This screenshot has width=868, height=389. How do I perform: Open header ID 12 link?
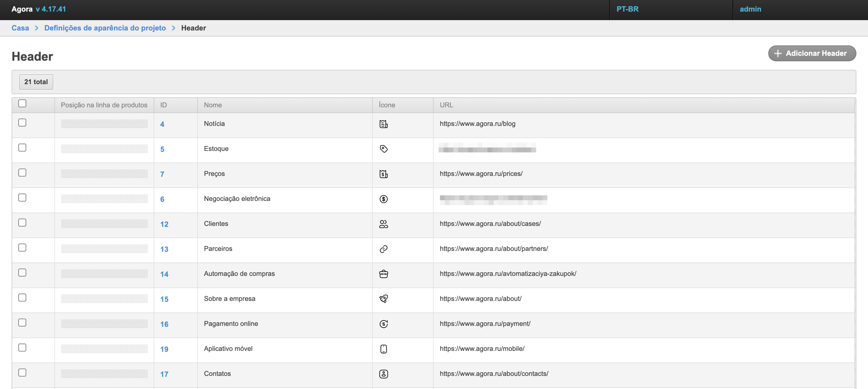pyautogui.click(x=164, y=224)
